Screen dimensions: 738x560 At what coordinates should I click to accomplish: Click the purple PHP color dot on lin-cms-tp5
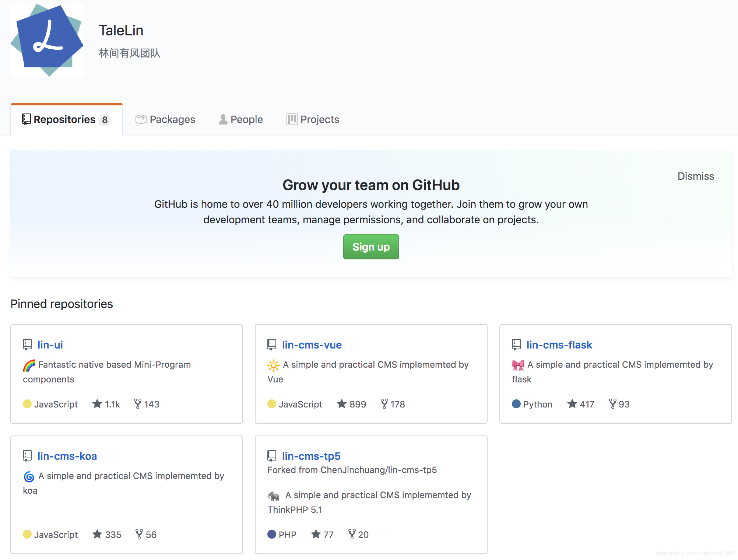pyautogui.click(x=272, y=534)
